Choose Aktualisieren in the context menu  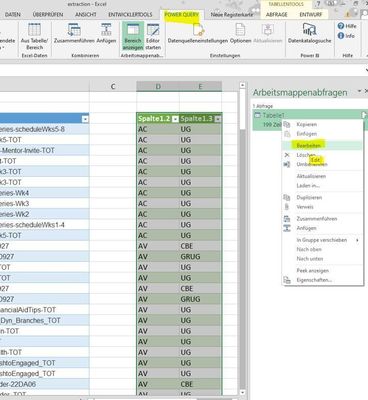322,176
